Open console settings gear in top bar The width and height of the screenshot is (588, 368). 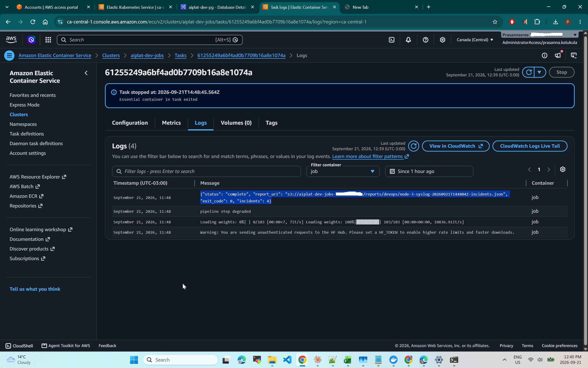442,40
